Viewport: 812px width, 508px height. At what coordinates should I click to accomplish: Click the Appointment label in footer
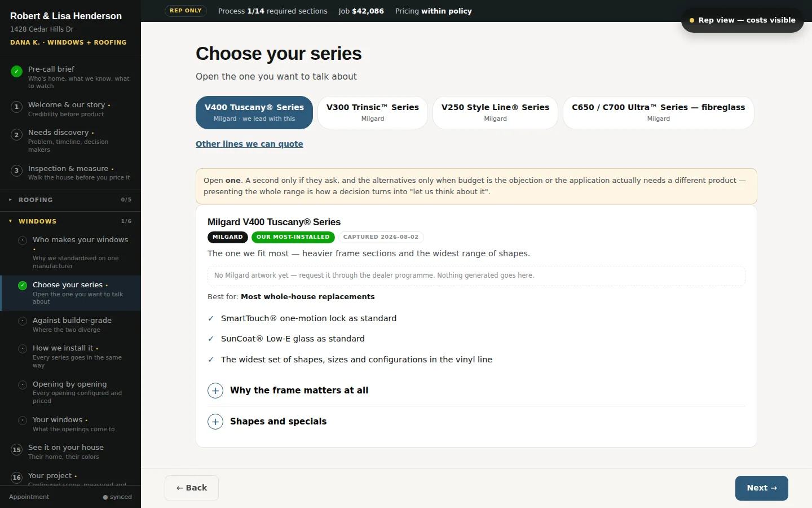[x=29, y=497]
